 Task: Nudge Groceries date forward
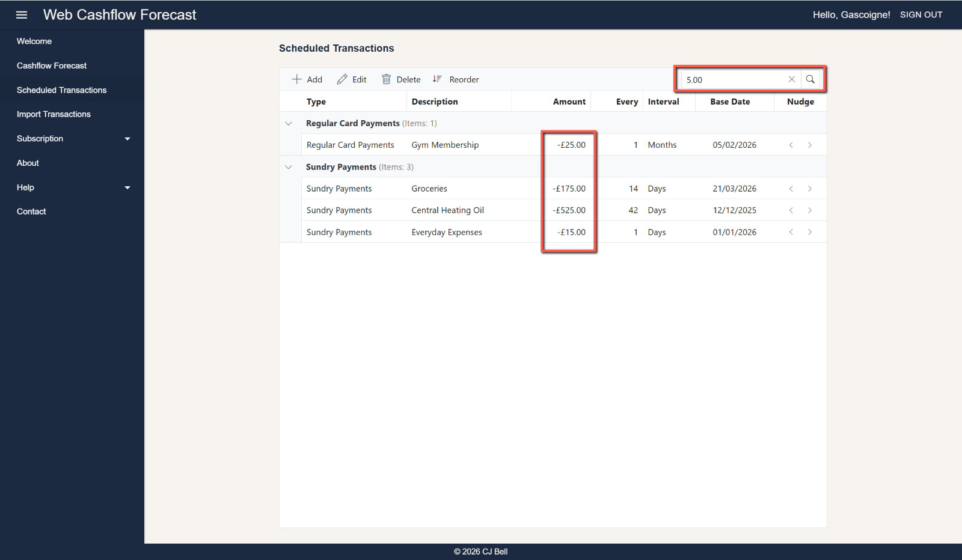[x=810, y=189]
